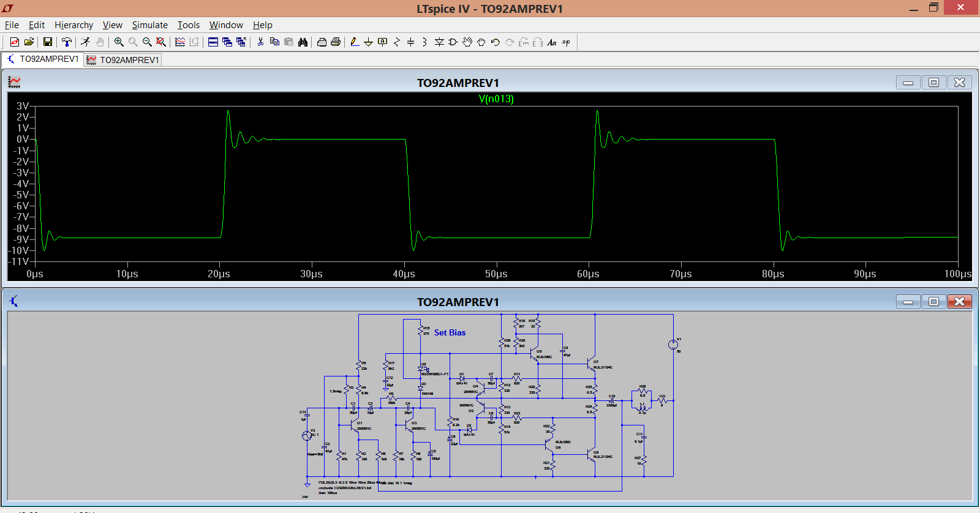Select the Label Net tool

click(x=383, y=42)
